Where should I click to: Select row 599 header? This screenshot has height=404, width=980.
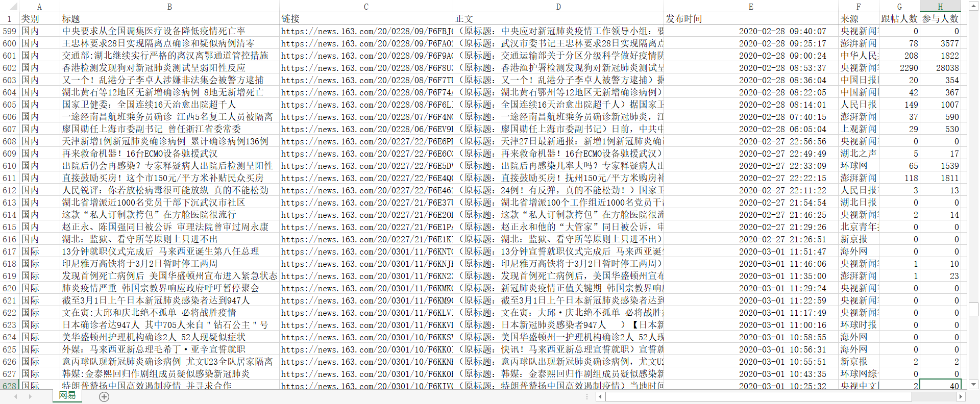pos(10,31)
